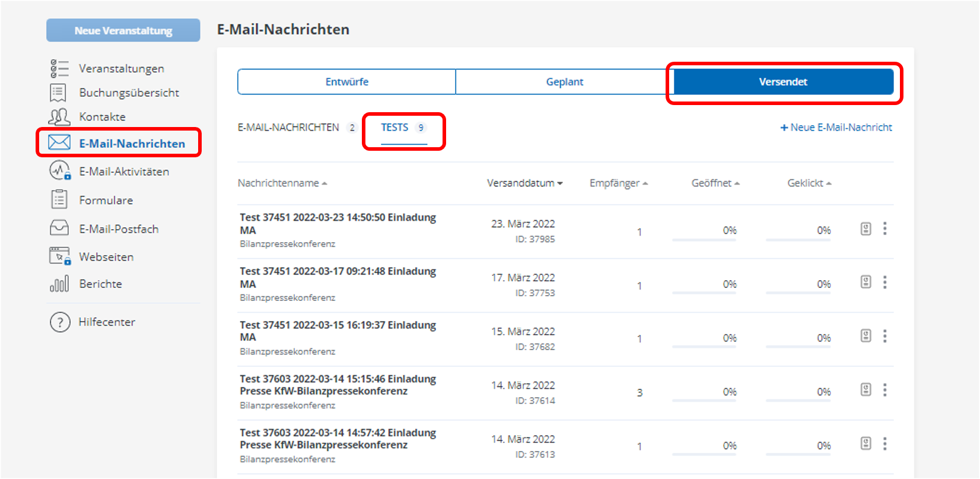Viewport: 980px width, 479px height.
Task: Click the Webseiten browser icon
Action: pos(60,256)
